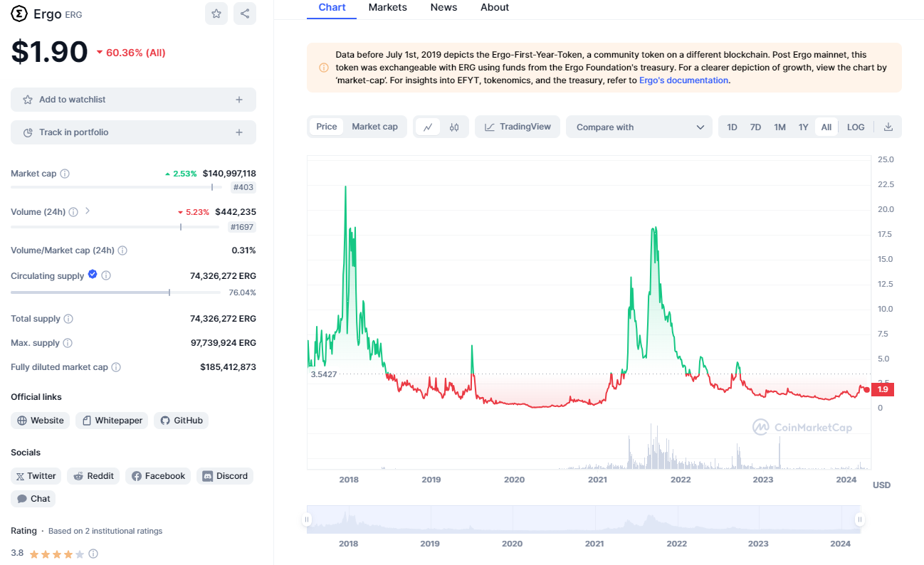This screenshot has width=924, height=565.
Task: Open the Chat social link
Action: pos(33,499)
